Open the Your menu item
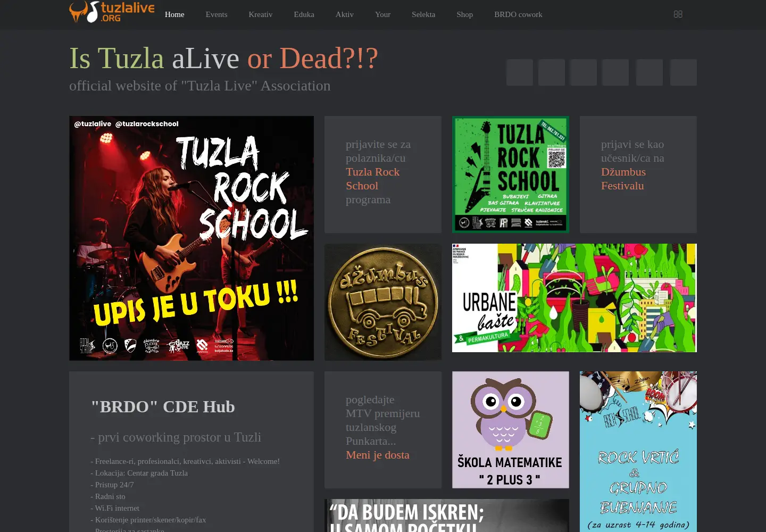This screenshot has width=766, height=532. [382, 14]
